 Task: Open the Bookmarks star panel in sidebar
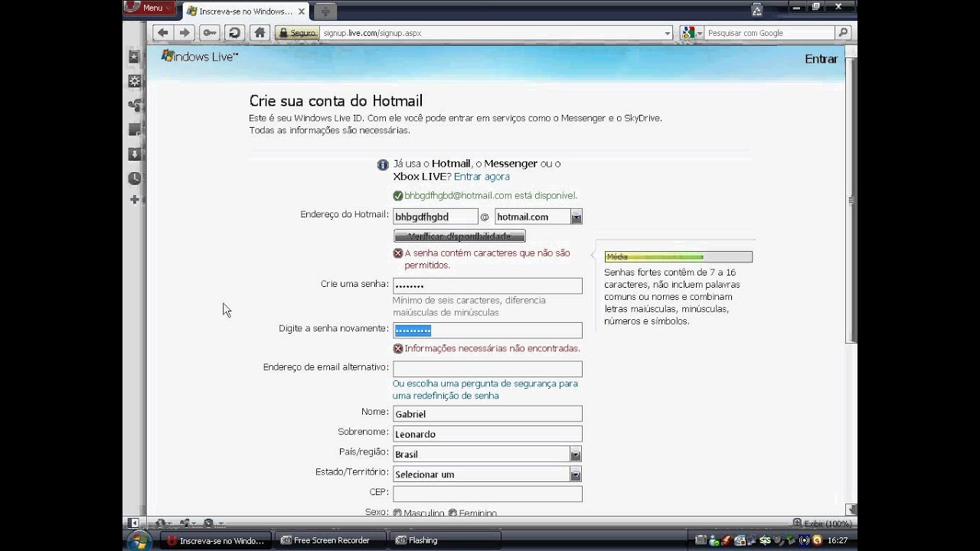134,57
